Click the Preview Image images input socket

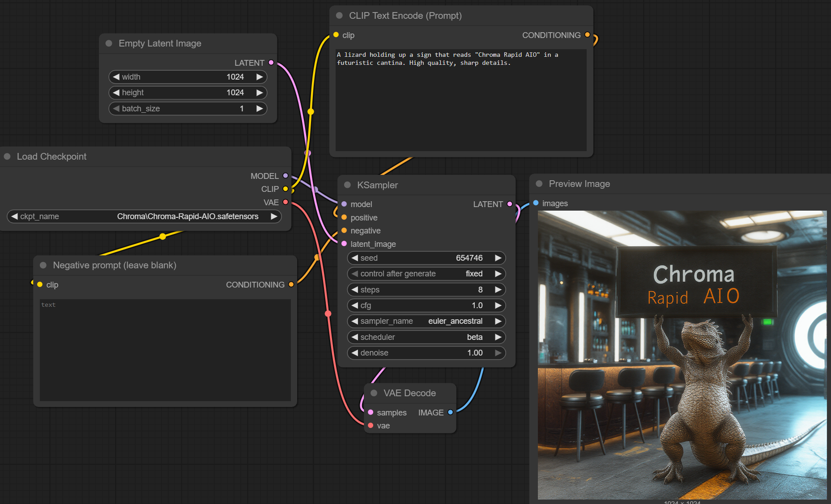pos(536,203)
